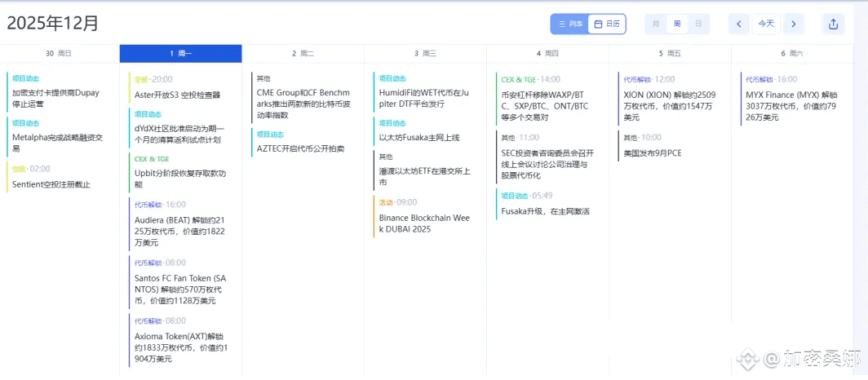Click the 今天 (today) button
The image size is (868, 380).
(766, 24)
